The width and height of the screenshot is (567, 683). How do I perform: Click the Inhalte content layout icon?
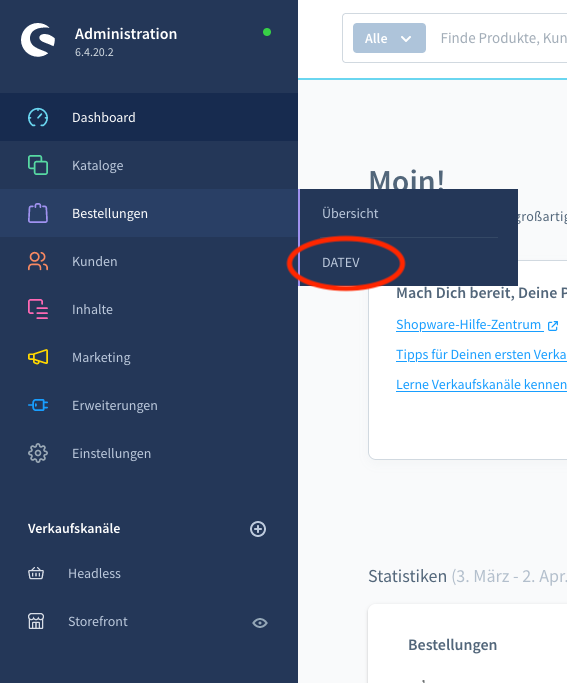(x=38, y=309)
